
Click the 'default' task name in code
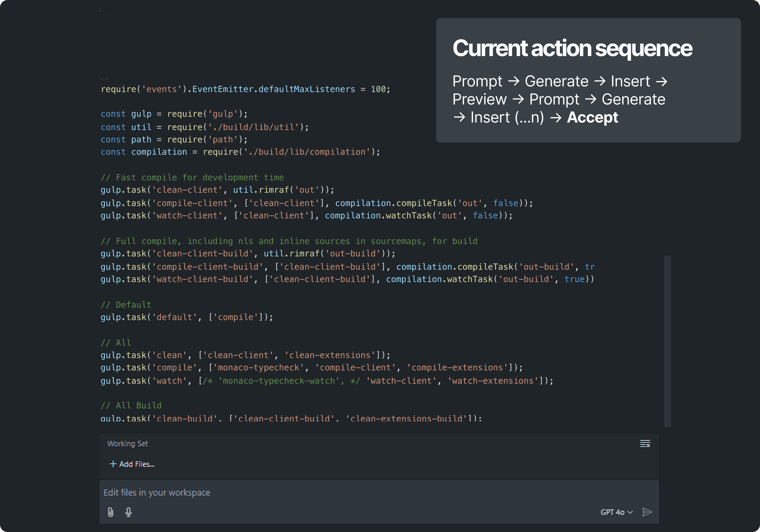(174, 317)
